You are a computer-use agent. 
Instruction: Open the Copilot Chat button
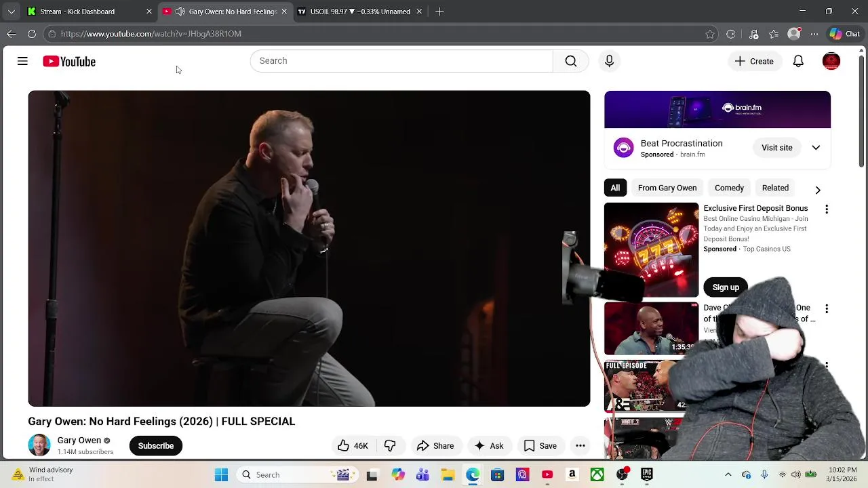pyautogui.click(x=844, y=34)
